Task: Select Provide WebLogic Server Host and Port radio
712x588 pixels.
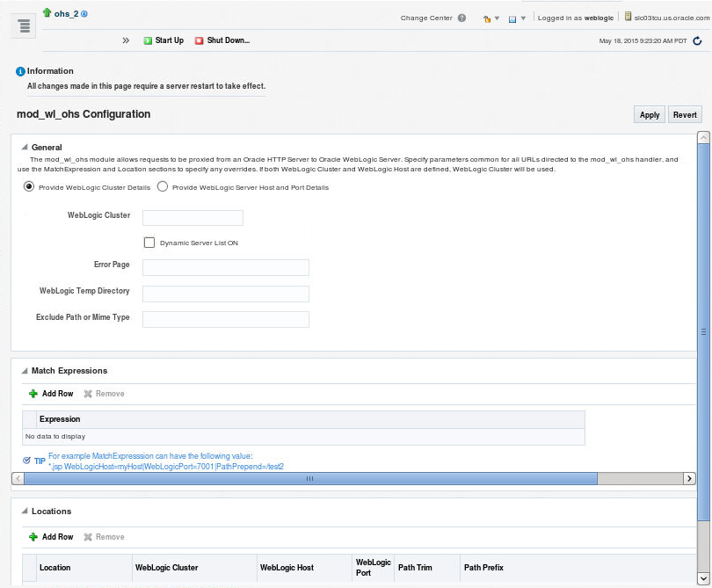Action: click(x=162, y=186)
